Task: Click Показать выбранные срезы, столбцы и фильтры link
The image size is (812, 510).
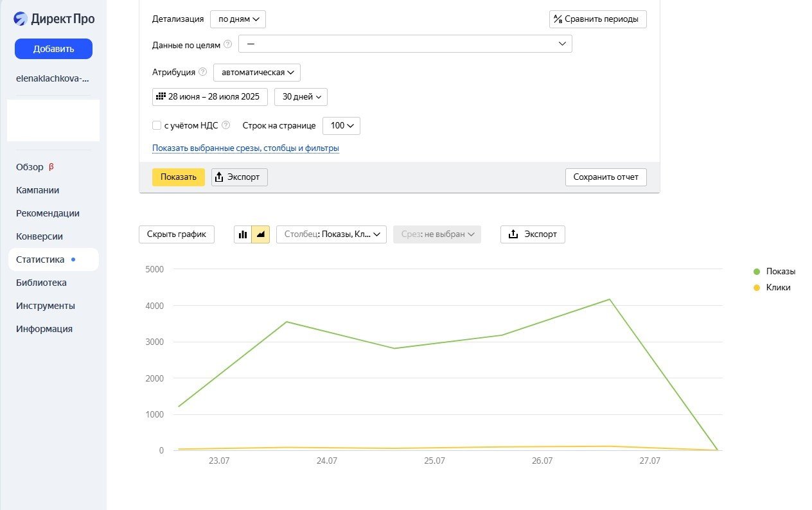Action: [245, 148]
